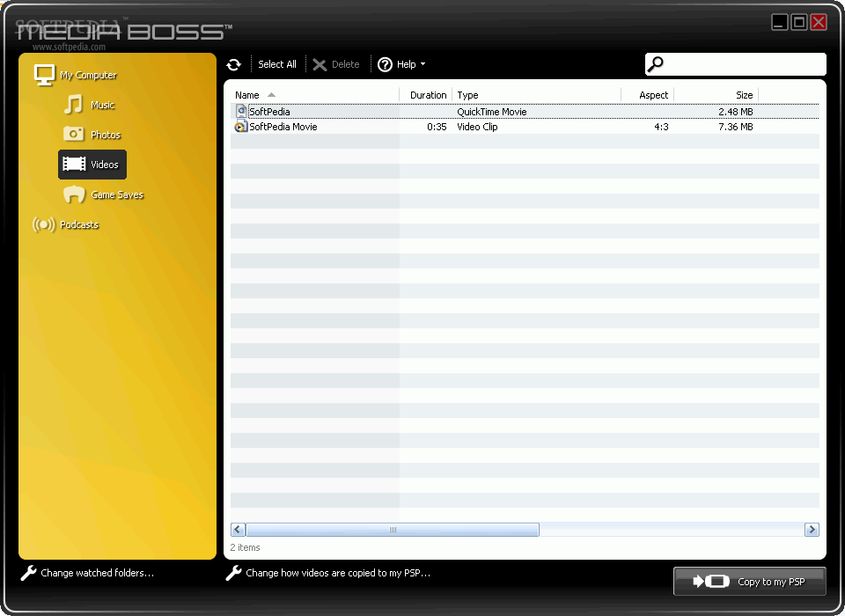Open the Help menu label

click(407, 64)
